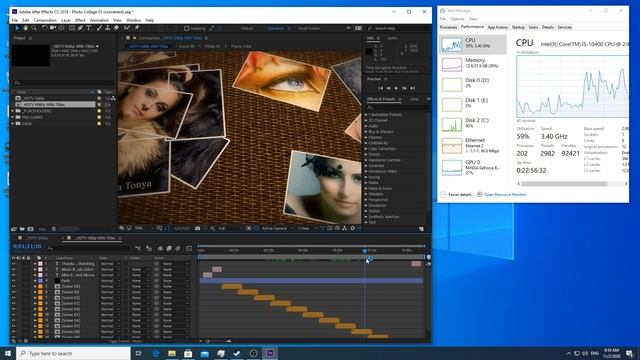This screenshot has width=640, height=360.
Task: Enable the Snapping checkbox
Action: 187,29
